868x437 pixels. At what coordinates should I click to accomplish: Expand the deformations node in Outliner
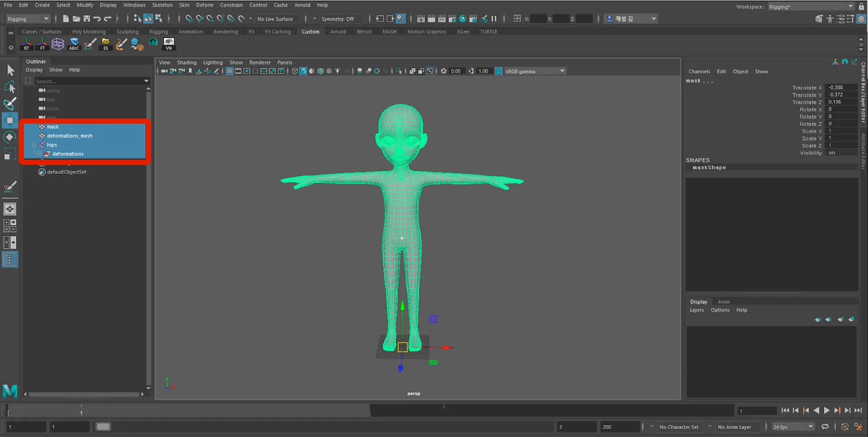[x=39, y=154]
